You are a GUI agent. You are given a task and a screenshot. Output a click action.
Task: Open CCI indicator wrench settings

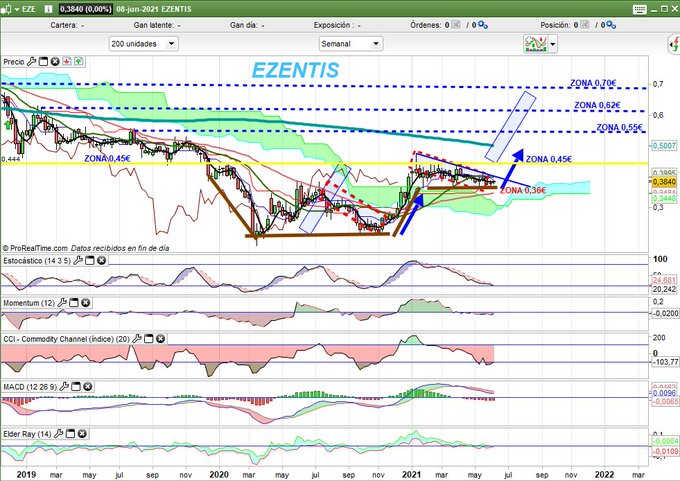137,338
